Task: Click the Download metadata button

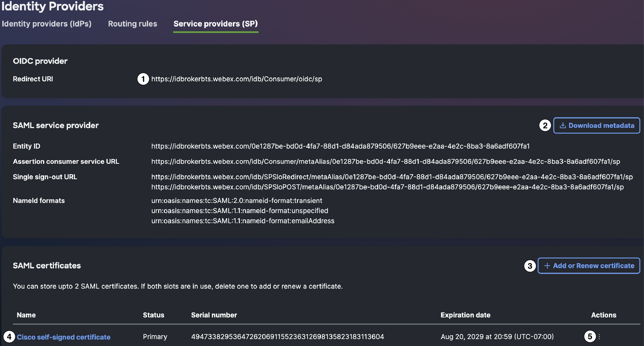Action: (596, 125)
